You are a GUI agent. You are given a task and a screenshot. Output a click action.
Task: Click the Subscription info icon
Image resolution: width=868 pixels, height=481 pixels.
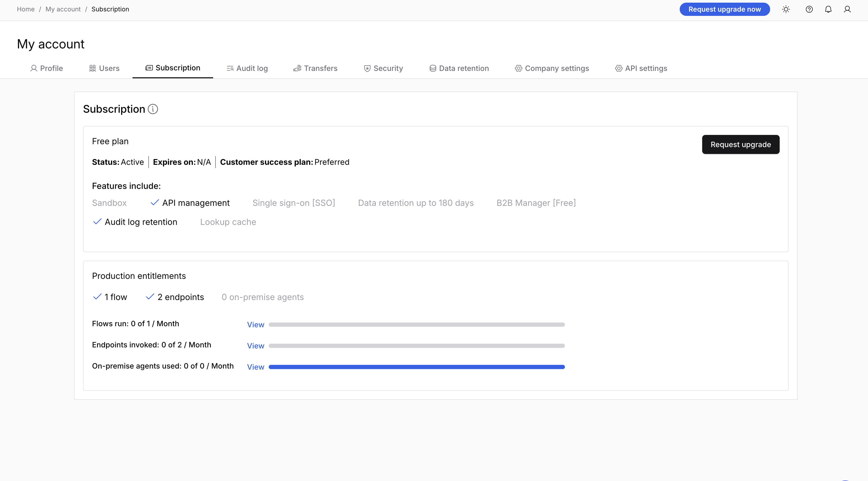click(153, 109)
